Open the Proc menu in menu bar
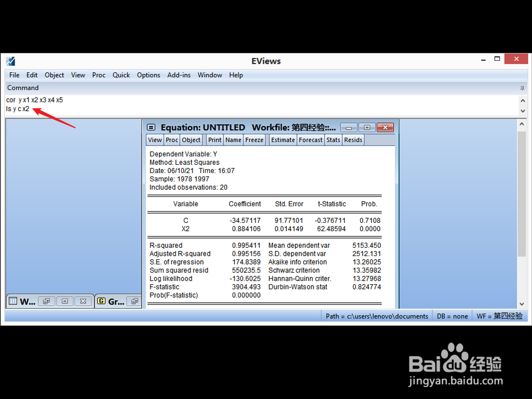 click(x=99, y=75)
